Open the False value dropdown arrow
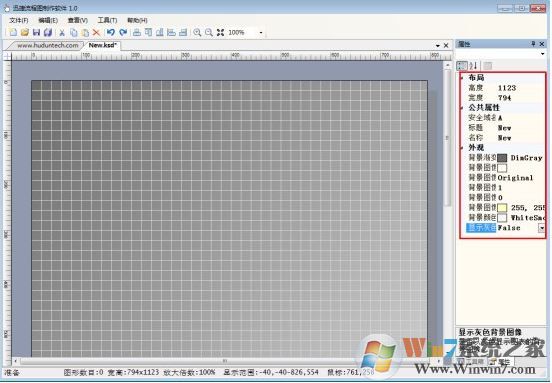The height and width of the screenshot is (383, 552). [541, 228]
